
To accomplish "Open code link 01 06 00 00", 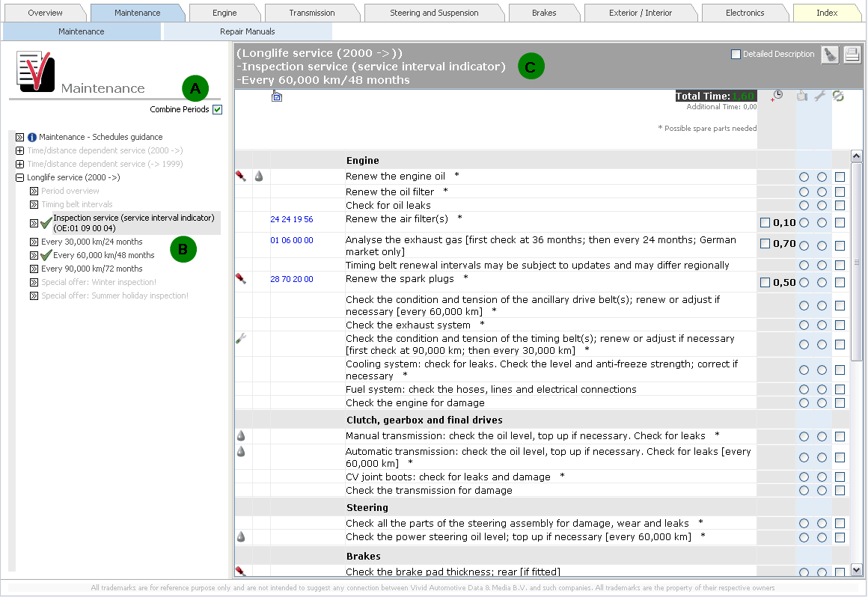I will pos(292,240).
